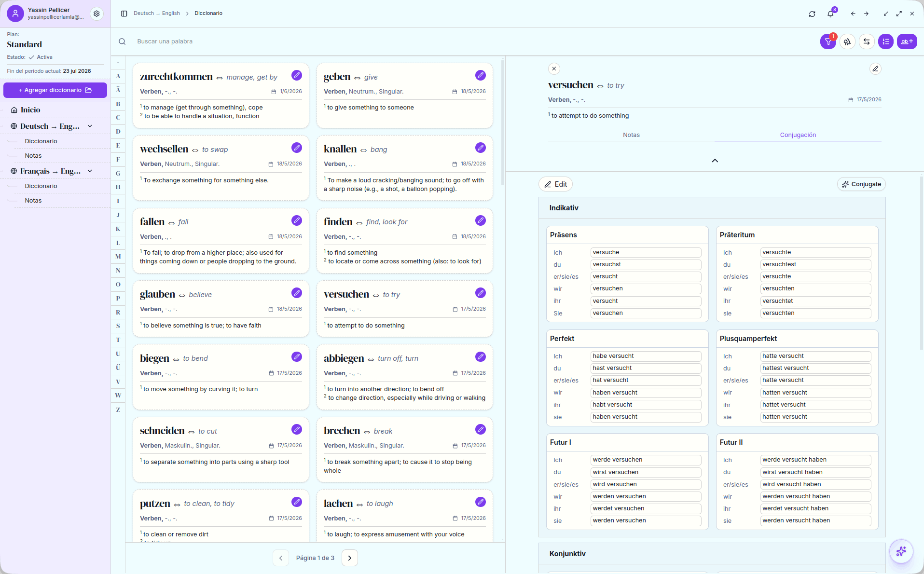
Task: Close the versuchen detail panel
Action: pyautogui.click(x=554, y=69)
